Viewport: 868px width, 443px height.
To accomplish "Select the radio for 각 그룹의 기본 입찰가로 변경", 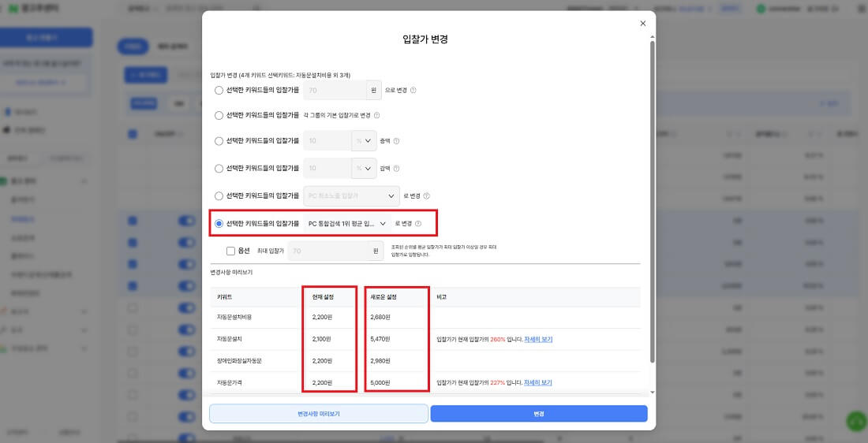I will [x=219, y=116].
